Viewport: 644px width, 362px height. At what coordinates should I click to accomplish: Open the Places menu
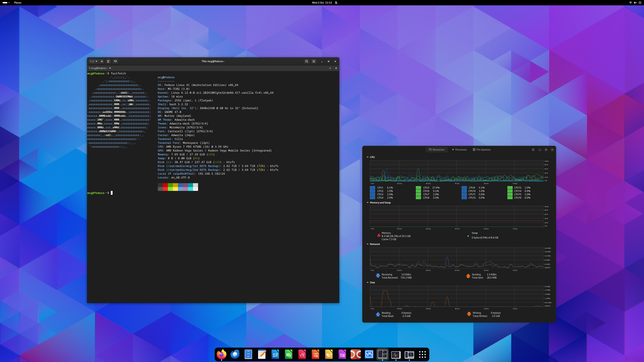tap(17, 3)
